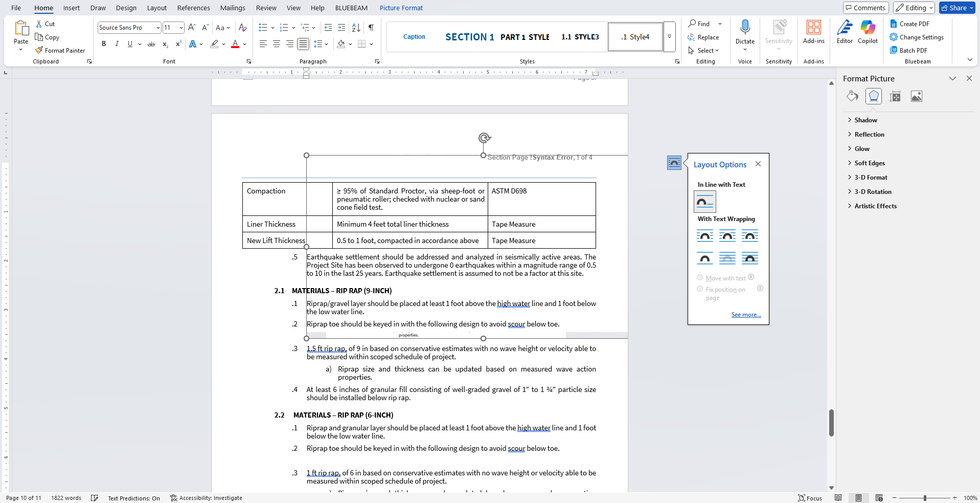Apply Subscript formatting
This screenshot has height=503, width=980.
(x=165, y=44)
